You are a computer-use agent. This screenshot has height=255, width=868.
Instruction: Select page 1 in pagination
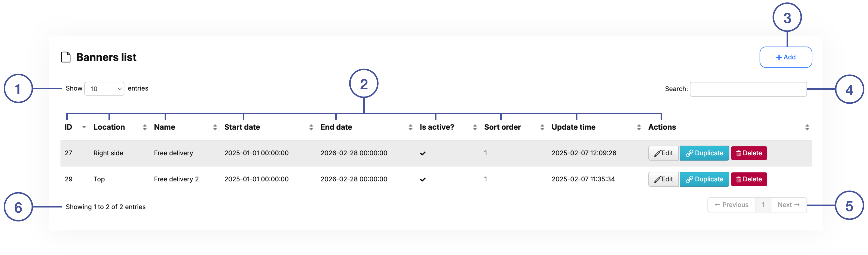(763, 205)
